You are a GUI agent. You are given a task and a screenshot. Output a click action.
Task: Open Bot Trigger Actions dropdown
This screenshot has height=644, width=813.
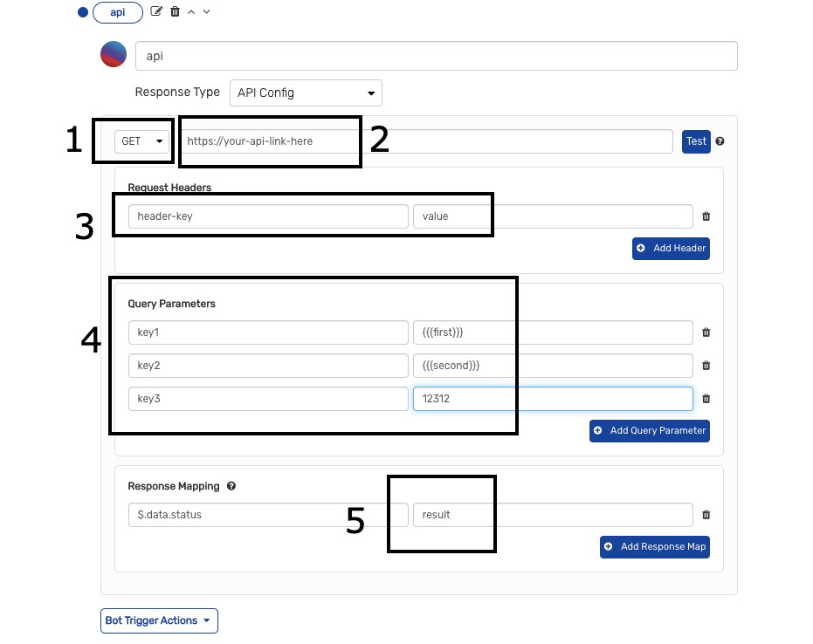(x=159, y=620)
